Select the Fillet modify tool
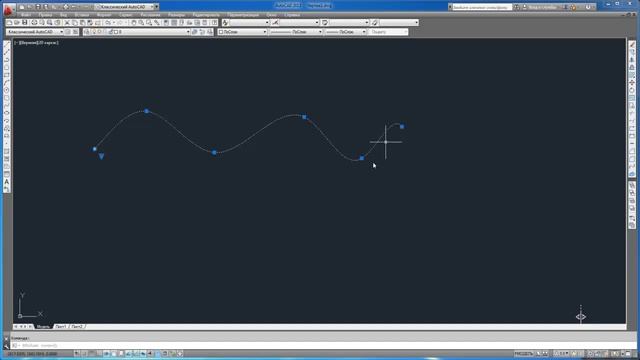The width and height of the screenshot is (640, 360). pos(632,159)
